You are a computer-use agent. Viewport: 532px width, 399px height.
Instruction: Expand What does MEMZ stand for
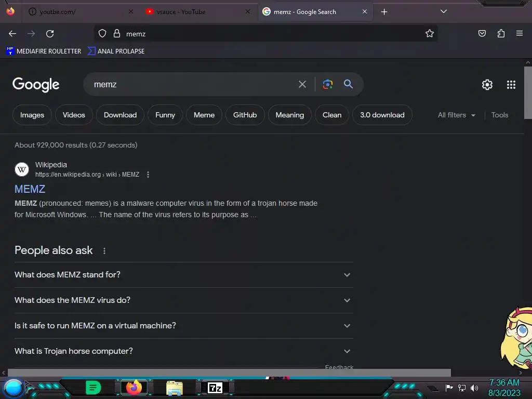(183, 275)
